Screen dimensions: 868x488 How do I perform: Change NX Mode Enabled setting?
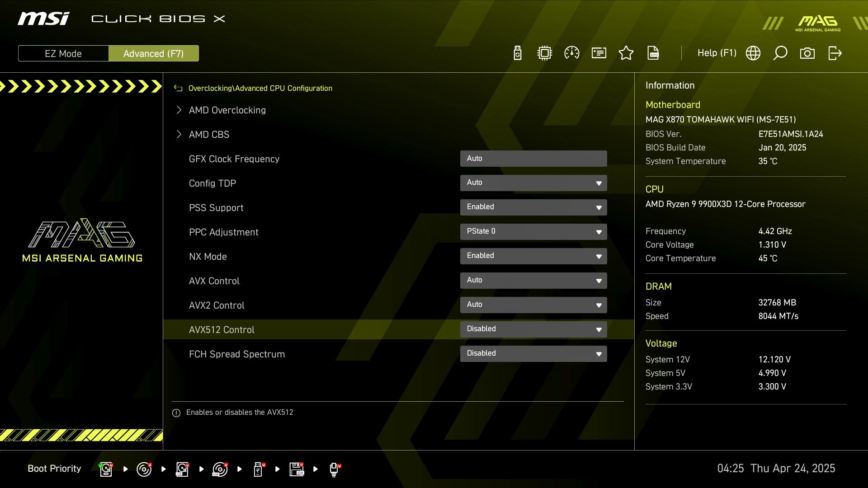coord(533,256)
